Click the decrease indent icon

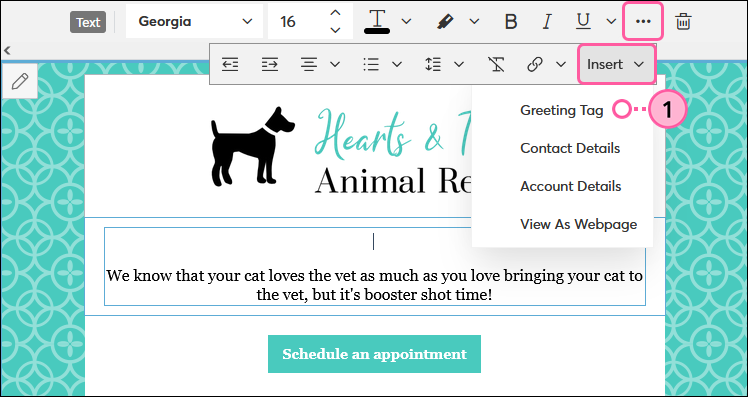pos(230,64)
